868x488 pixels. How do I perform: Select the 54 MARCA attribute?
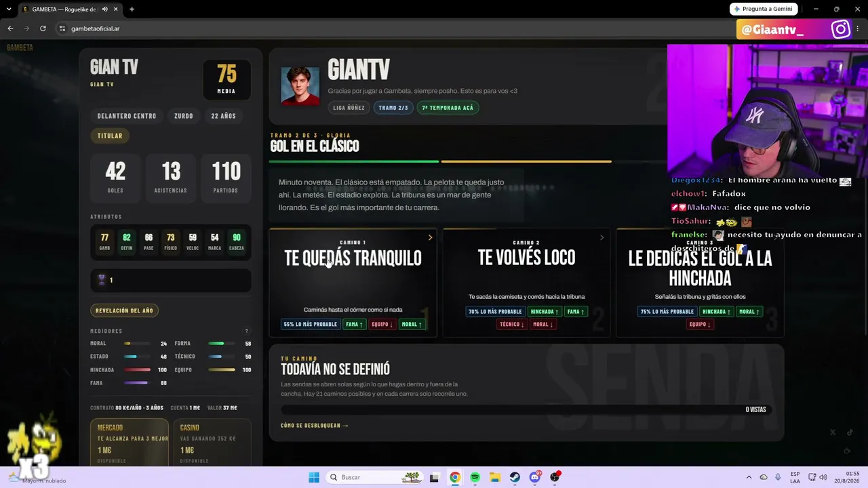tap(214, 242)
